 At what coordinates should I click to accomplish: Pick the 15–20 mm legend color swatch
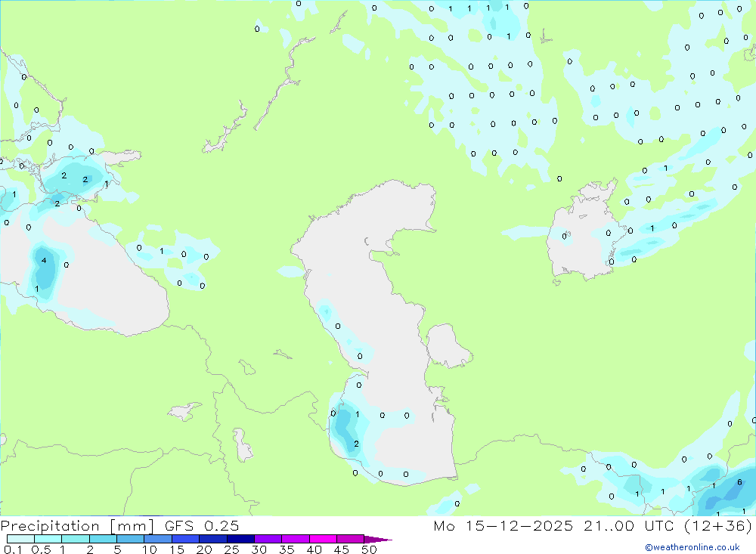point(186,539)
